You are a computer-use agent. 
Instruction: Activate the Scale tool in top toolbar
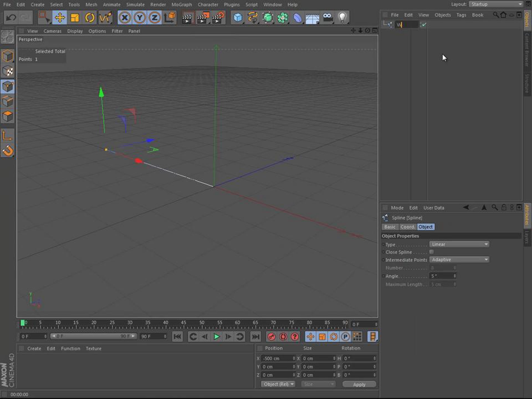point(74,18)
